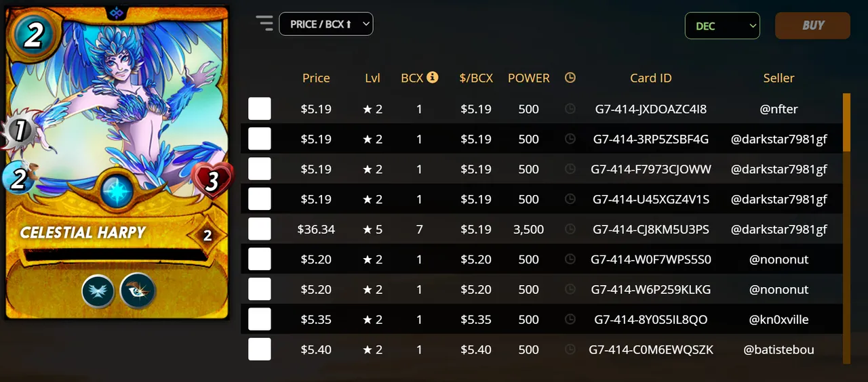The height and width of the screenshot is (382, 868).
Task: Sort by the Price column header
Action: click(x=316, y=78)
